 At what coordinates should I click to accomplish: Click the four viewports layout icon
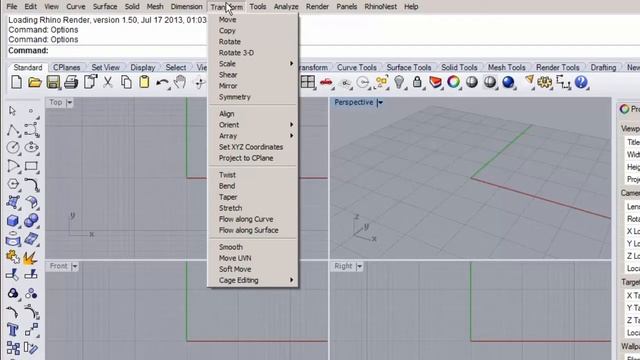pos(308,82)
